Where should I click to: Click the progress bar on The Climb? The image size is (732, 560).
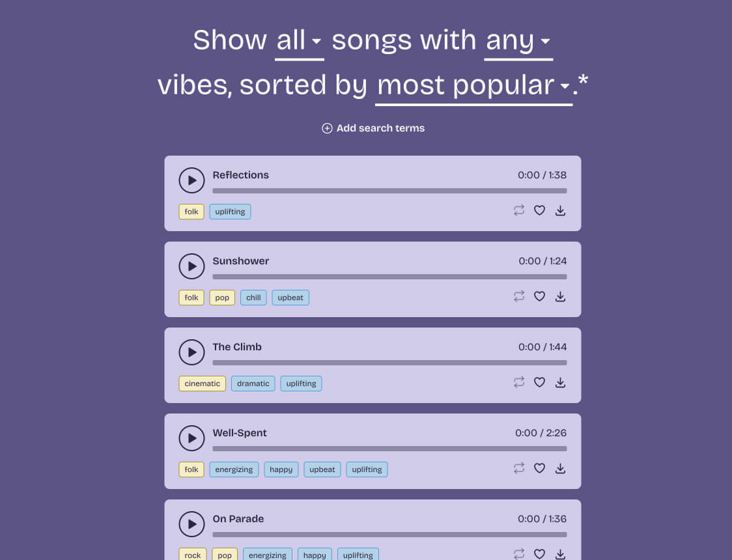click(x=389, y=363)
